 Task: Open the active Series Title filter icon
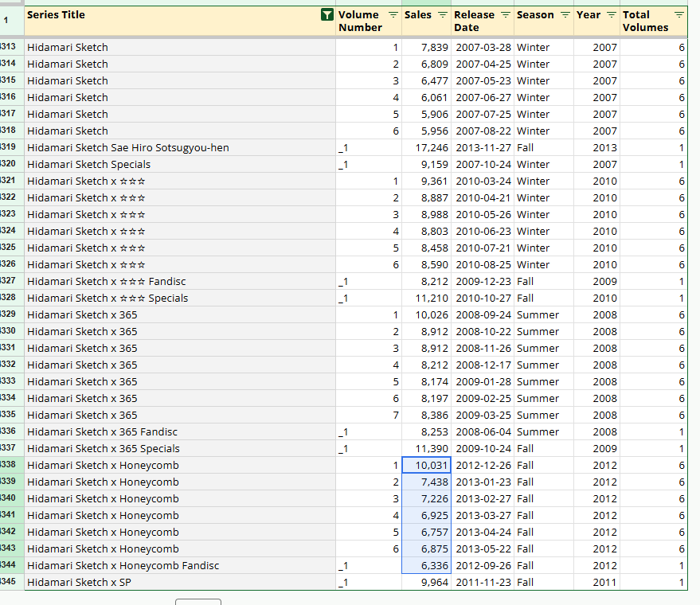(327, 15)
